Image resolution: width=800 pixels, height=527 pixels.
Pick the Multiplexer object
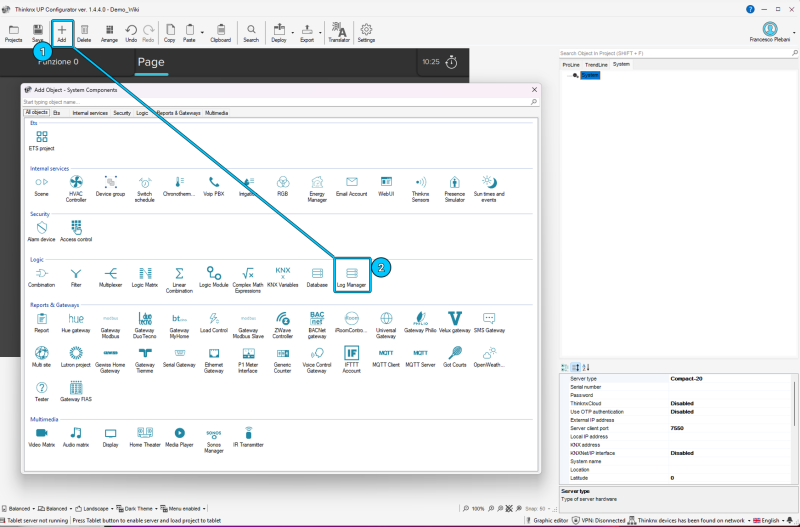point(110,278)
